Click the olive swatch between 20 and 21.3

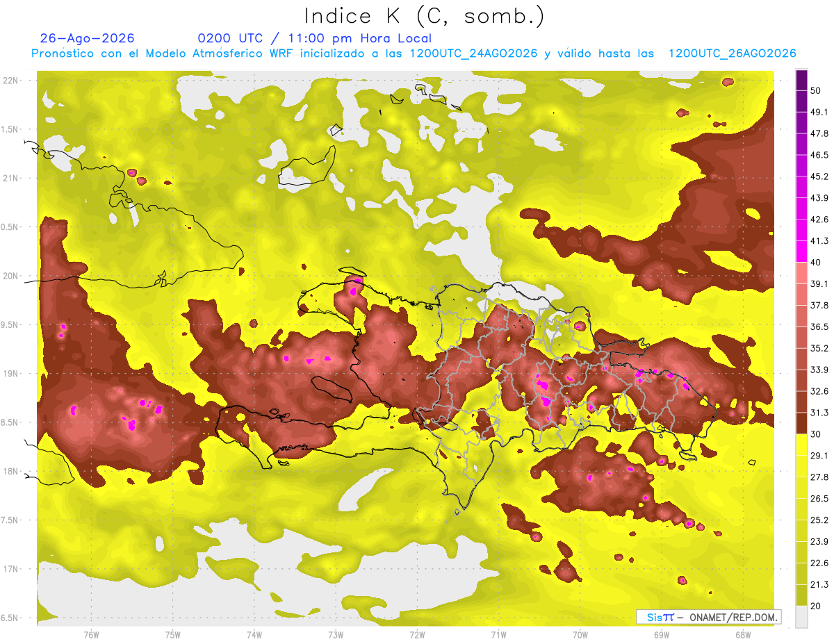801,595
